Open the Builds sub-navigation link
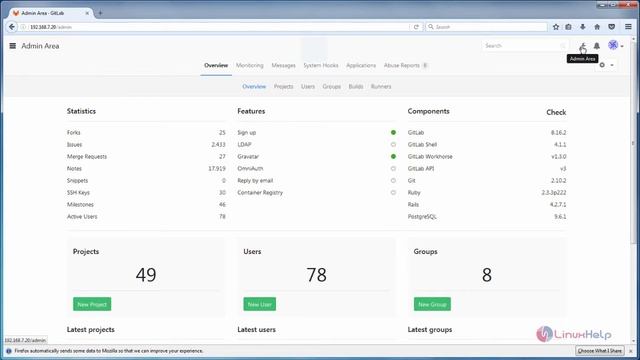Viewport: 640px width, 360px height. point(356,87)
